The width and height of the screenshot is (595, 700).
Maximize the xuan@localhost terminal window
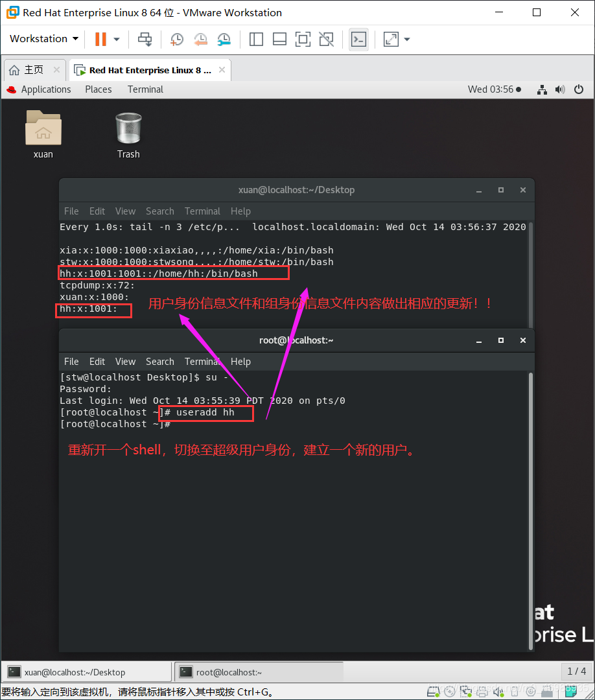tap(501, 190)
